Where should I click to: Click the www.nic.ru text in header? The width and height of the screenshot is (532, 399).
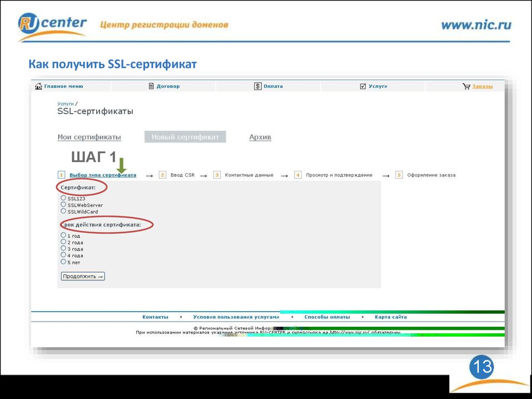[x=476, y=25]
